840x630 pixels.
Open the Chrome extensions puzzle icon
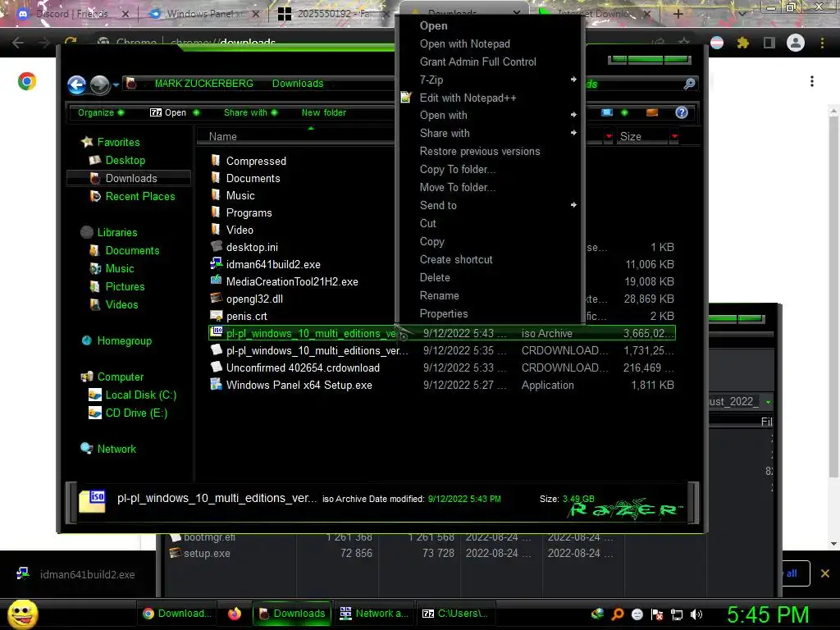[x=742, y=43]
